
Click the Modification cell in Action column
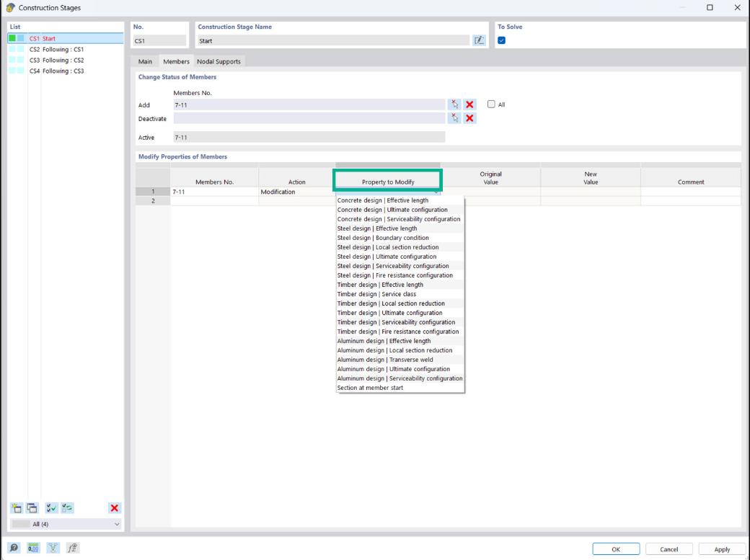(296, 192)
